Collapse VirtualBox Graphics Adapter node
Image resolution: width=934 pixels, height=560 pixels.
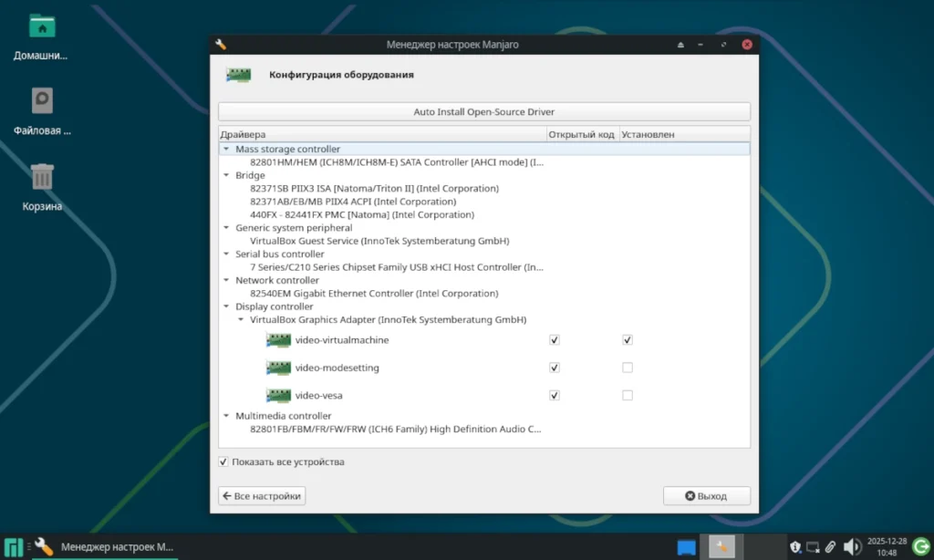pos(241,319)
